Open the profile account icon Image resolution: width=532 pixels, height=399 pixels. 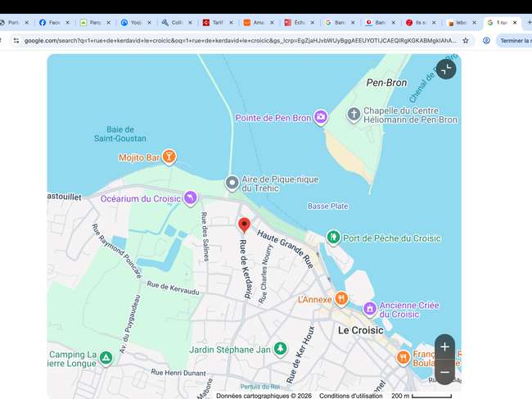click(486, 40)
